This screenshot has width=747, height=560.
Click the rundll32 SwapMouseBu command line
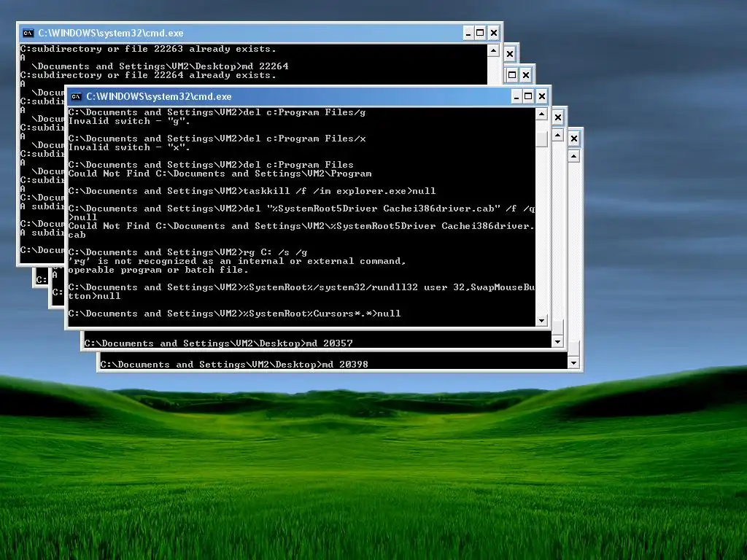tap(301, 287)
